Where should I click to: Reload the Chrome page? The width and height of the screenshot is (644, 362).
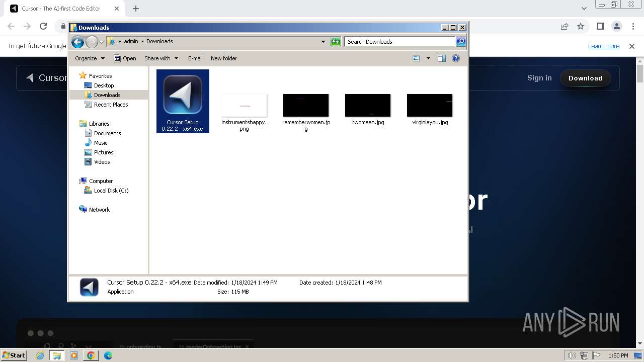(x=43, y=26)
